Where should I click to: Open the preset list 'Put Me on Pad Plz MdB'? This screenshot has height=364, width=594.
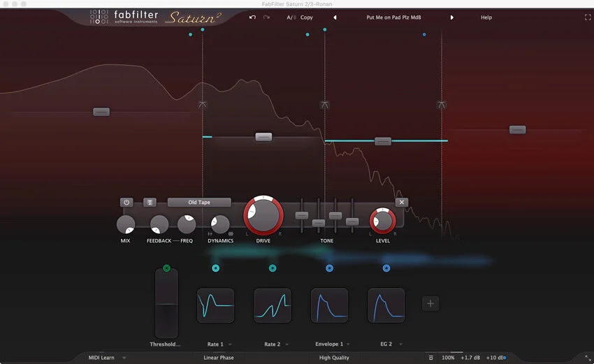pyautogui.click(x=393, y=17)
